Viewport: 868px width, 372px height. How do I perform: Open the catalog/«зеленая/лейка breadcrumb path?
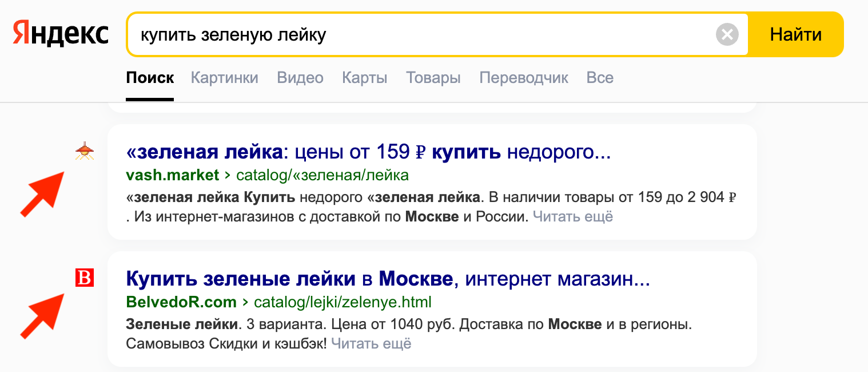(x=322, y=175)
